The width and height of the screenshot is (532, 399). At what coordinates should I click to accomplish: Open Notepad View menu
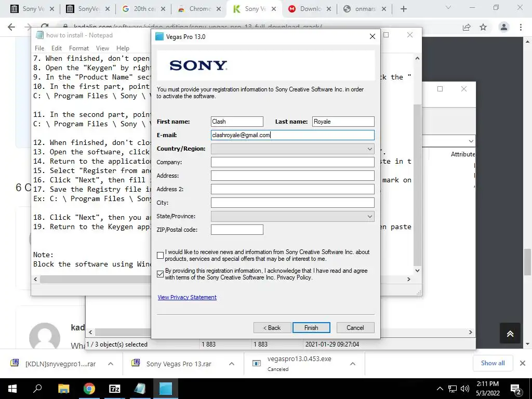102,48
